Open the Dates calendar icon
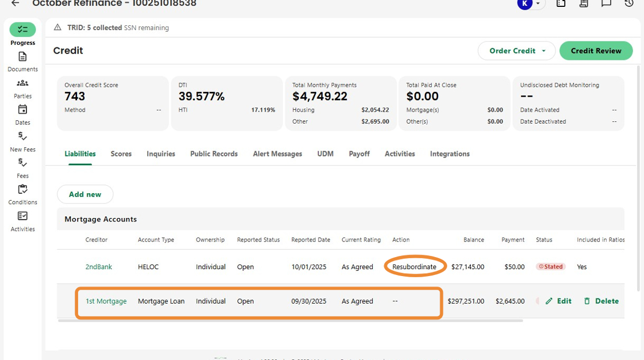The image size is (644, 360). (22, 110)
